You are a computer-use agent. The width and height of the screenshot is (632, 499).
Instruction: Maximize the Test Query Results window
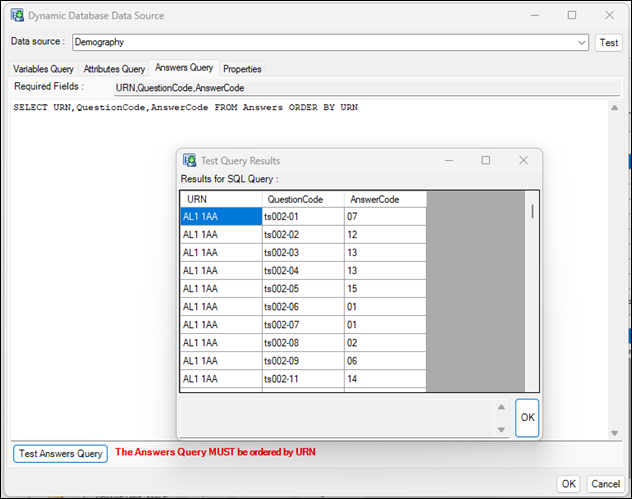click(x=486, y=160)
